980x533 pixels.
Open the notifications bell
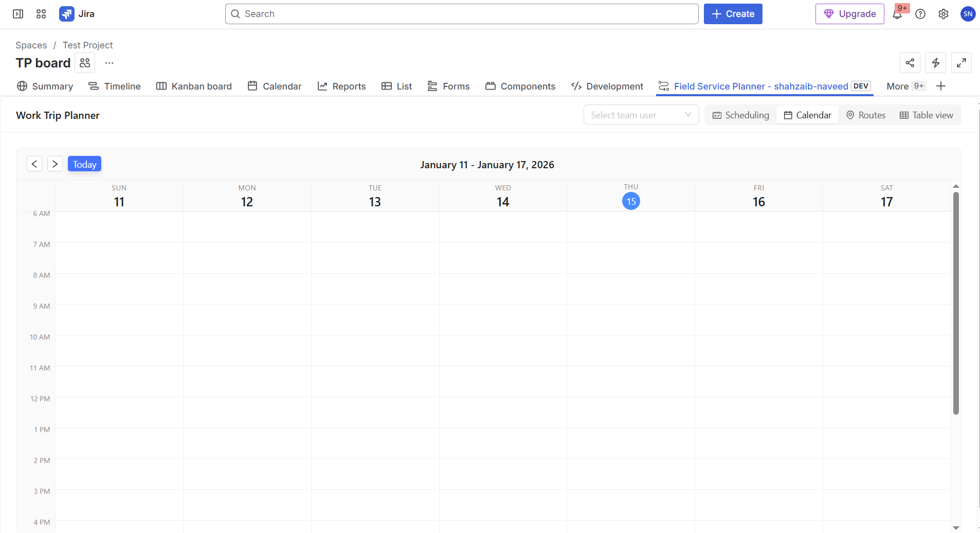[897, 14]
